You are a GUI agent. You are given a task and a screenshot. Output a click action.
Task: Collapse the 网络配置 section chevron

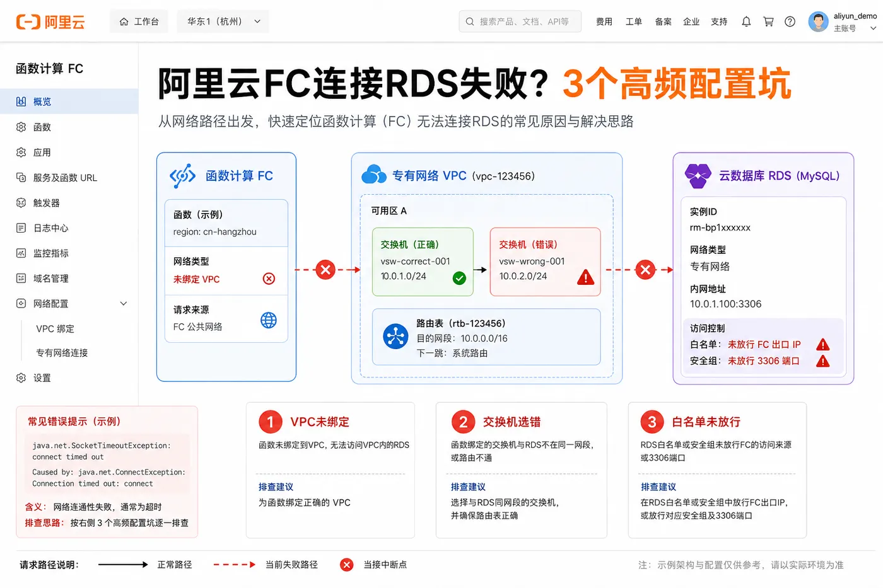(124, 303)
